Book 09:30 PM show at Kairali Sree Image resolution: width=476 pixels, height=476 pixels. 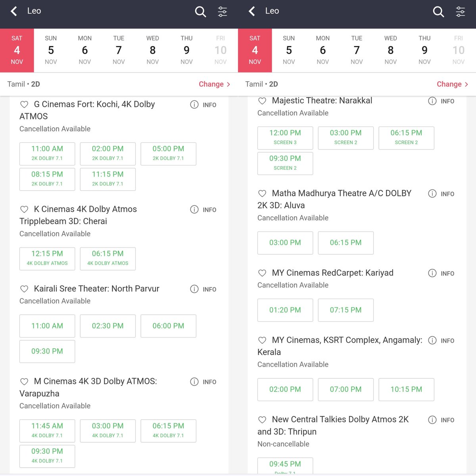47,351
